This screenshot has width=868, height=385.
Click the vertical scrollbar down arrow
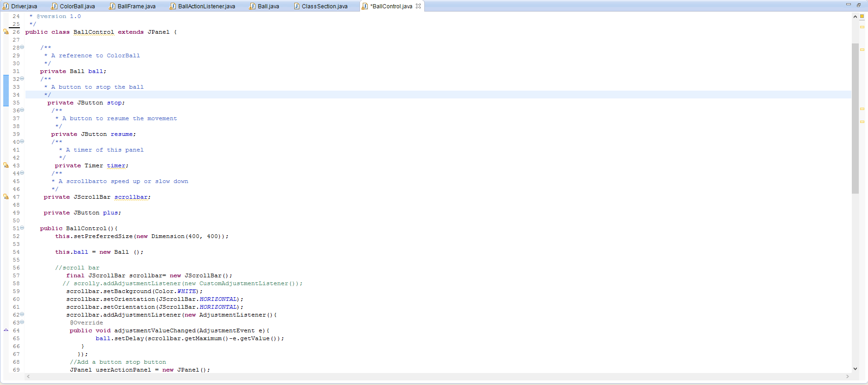click(855, 369)
